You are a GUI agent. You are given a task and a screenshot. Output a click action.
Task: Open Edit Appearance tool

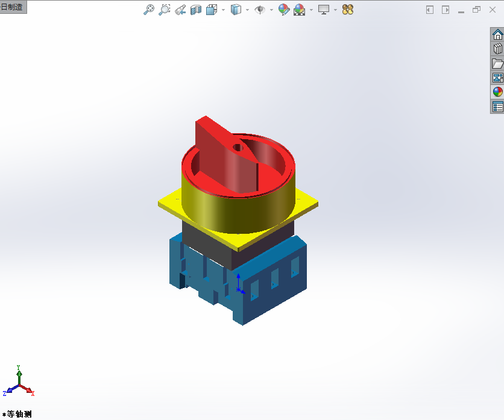coord(284,10)
